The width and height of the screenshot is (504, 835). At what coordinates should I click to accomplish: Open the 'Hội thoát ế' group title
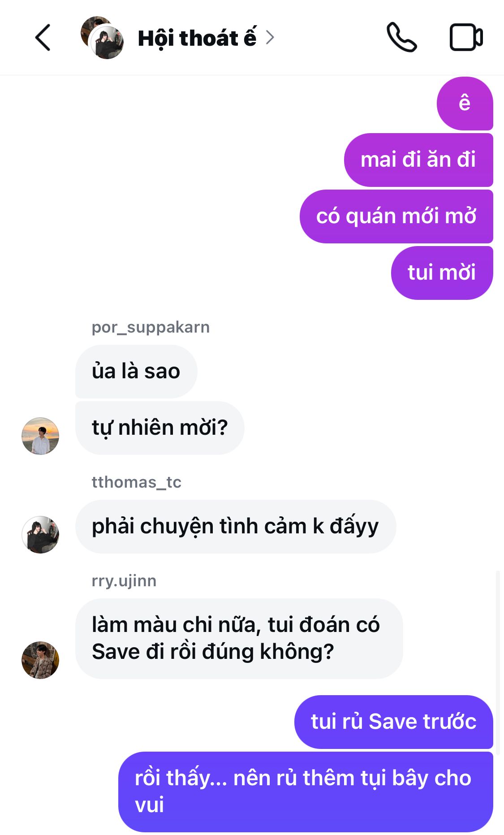(x=197, y=38)
